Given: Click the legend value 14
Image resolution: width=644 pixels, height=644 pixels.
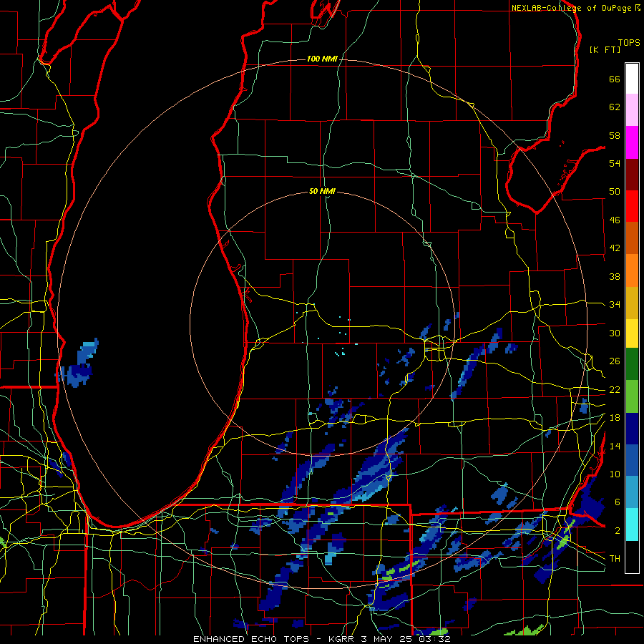Looking at the screenshot, I should 615,446.
